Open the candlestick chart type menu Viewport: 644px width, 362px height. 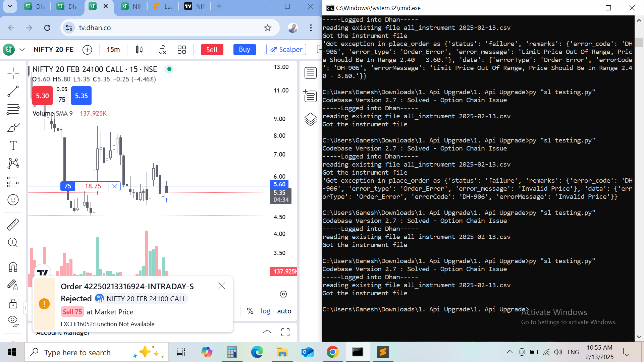point(139,50)
